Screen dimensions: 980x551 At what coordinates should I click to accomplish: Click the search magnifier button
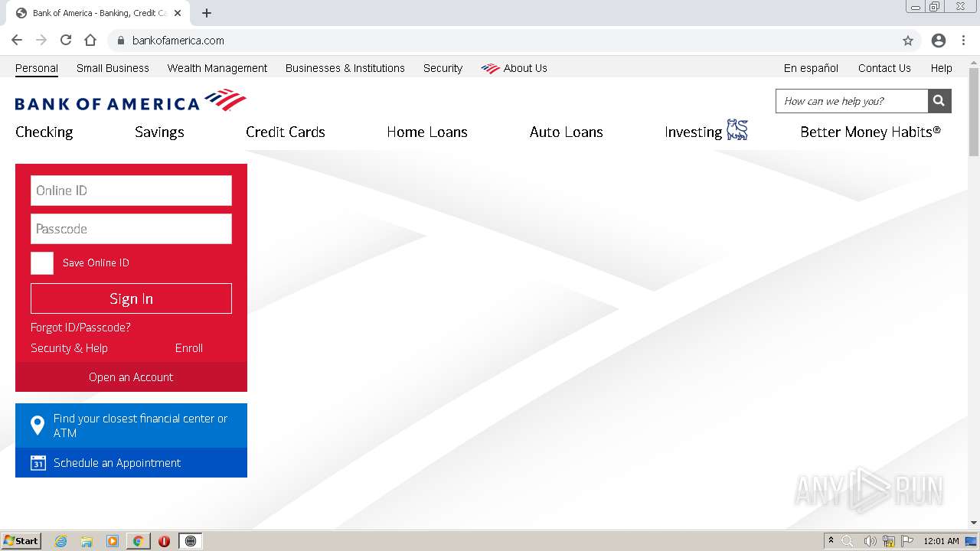pos(939,101)
